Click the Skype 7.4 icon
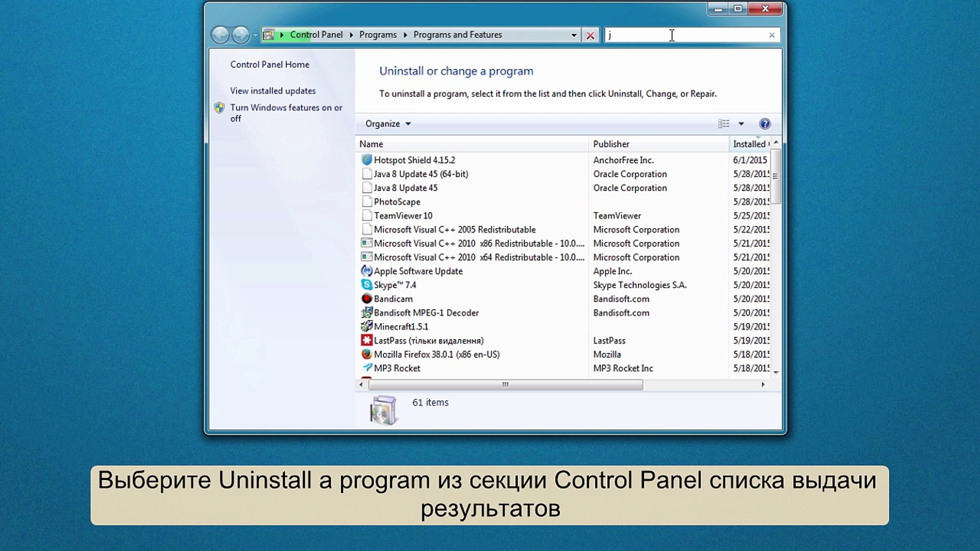 367,285
